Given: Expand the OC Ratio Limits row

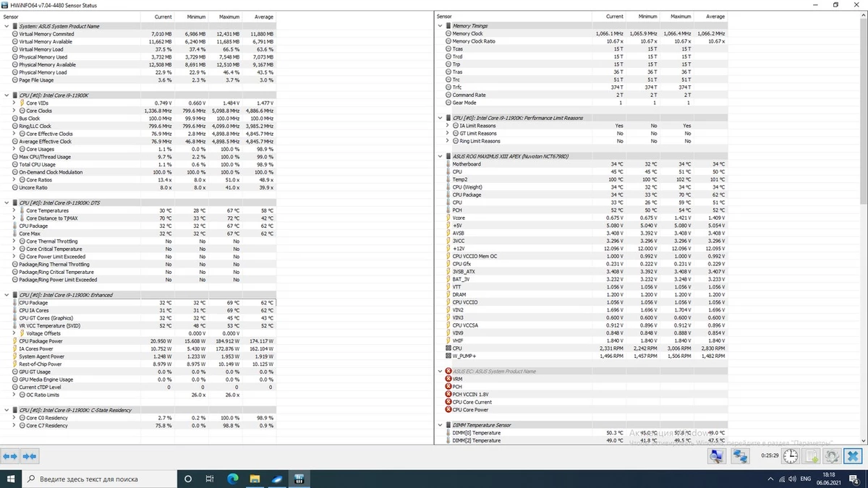Looking at the screenshot, I should tap(14, 395).
